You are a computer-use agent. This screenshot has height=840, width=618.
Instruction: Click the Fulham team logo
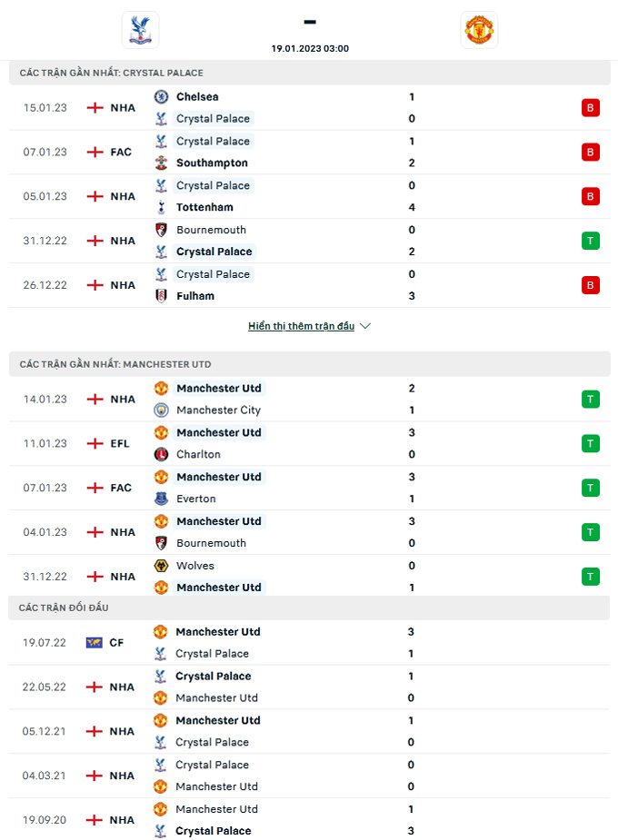point(161,296)
